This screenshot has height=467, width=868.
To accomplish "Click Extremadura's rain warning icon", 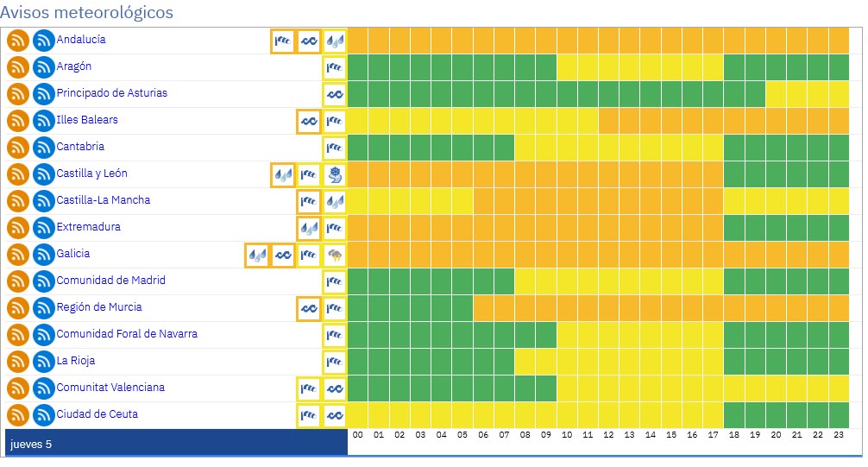I will coord(309,229).
